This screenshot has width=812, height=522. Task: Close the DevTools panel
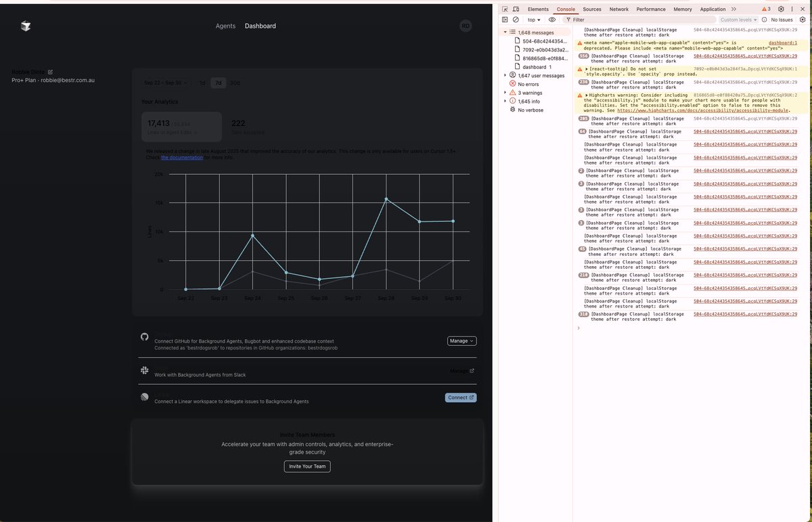pos(803,9)
